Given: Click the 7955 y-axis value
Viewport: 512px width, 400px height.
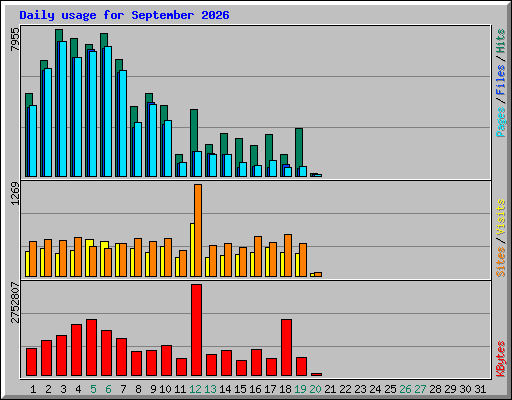Looking at the screenshot, I should 15,39.
